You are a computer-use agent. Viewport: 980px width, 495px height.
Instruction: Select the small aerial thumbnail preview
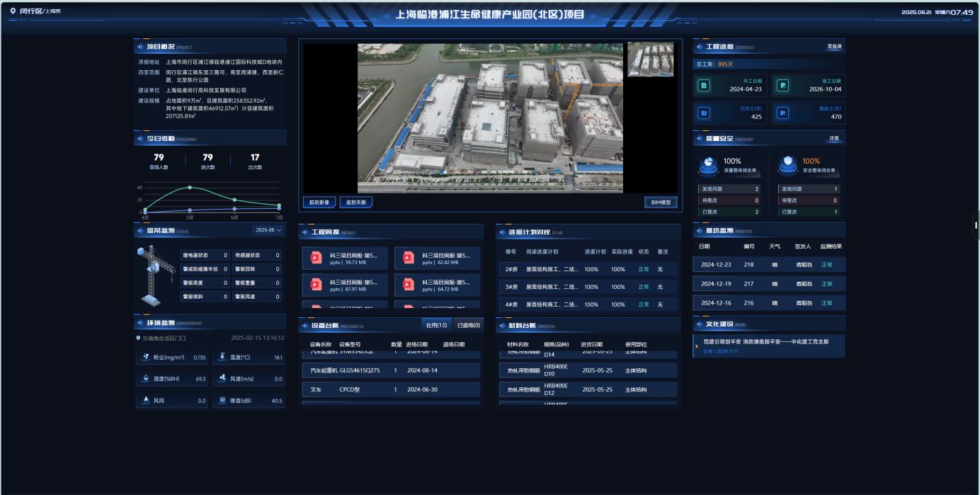tap(650, 59)
